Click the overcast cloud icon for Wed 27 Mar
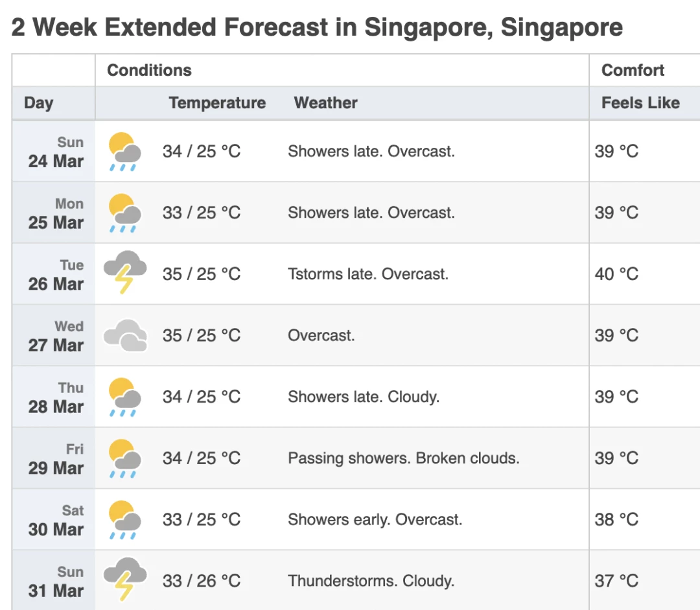The width and height of the screenshot is (700, 610). (x=125, y=335)
